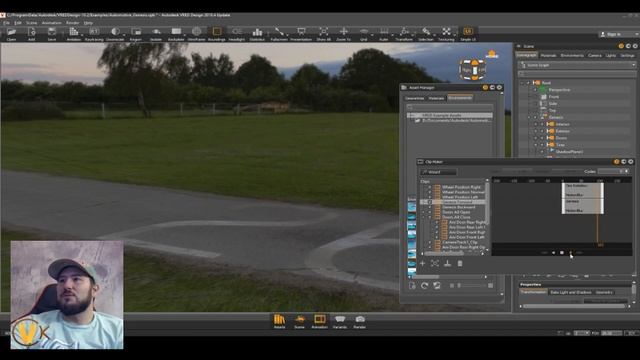Click the view cube navigator in the viewport
Viewport: 640px width, 360px height.
pos(473,69)
